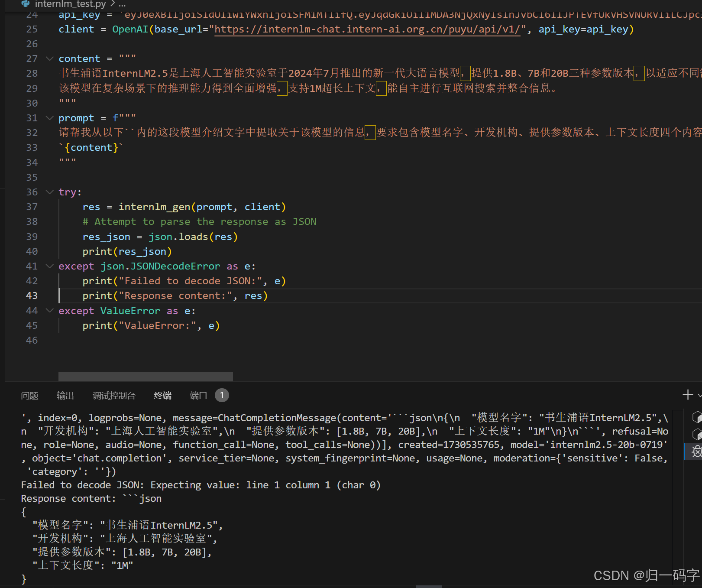Collapse the prompt block at line 31

click(49, 117)
